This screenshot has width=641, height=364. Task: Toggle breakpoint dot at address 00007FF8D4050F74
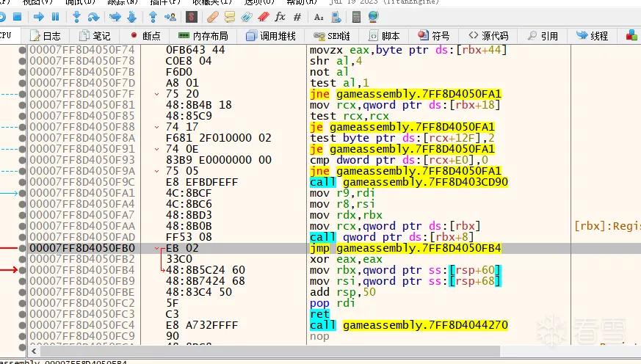pyautogui.click(x=22, y=50)
